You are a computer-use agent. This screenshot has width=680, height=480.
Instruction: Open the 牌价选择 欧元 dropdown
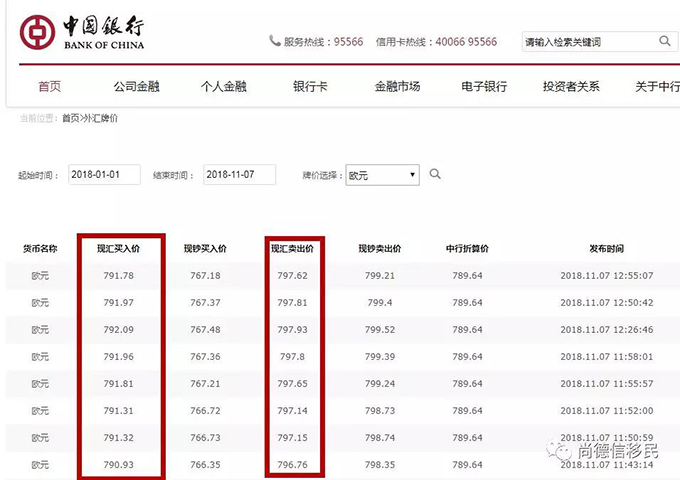coord(382,175)
